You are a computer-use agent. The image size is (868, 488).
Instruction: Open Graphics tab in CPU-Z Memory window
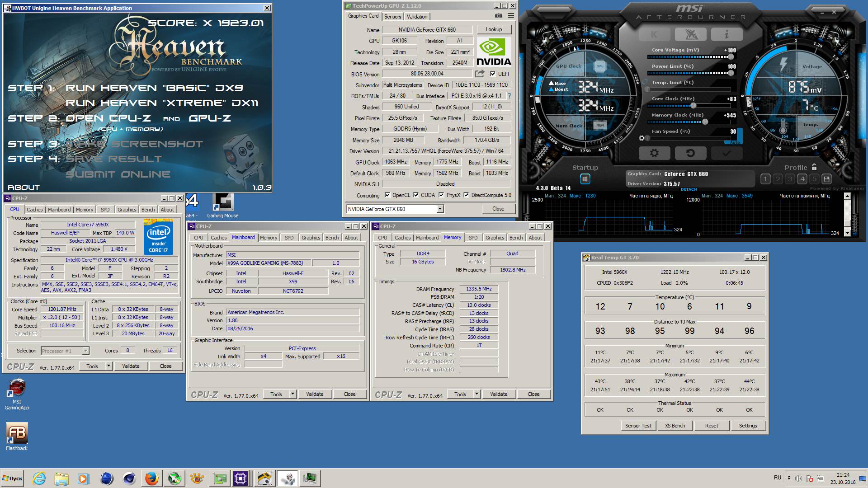coord(495,238)
